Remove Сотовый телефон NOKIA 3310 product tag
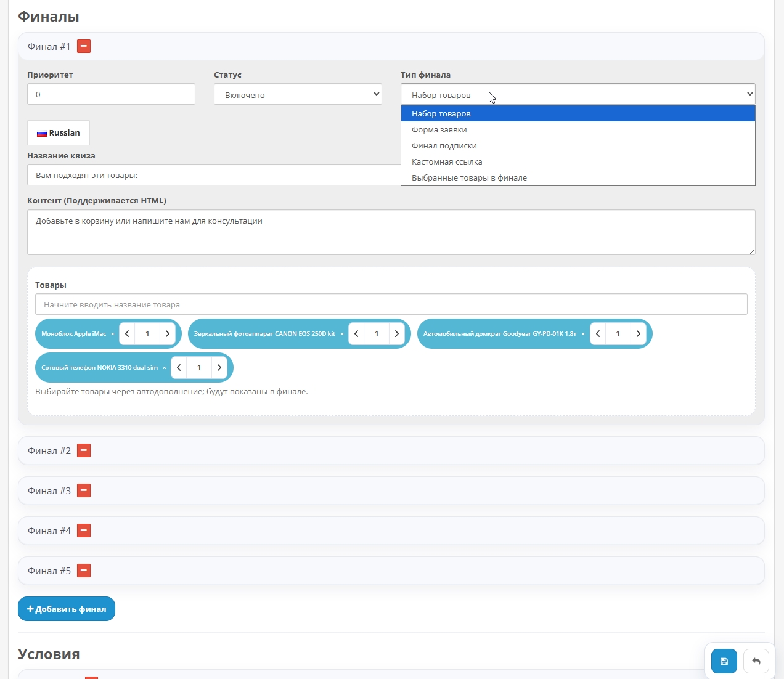This screenshot has width=784, height=679. 164,368
